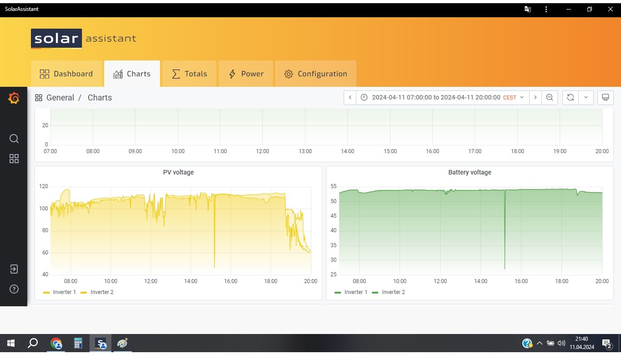
Task: Toggle Inverter 1 series in Battery voltage legend
Action: tap(356, 292)
